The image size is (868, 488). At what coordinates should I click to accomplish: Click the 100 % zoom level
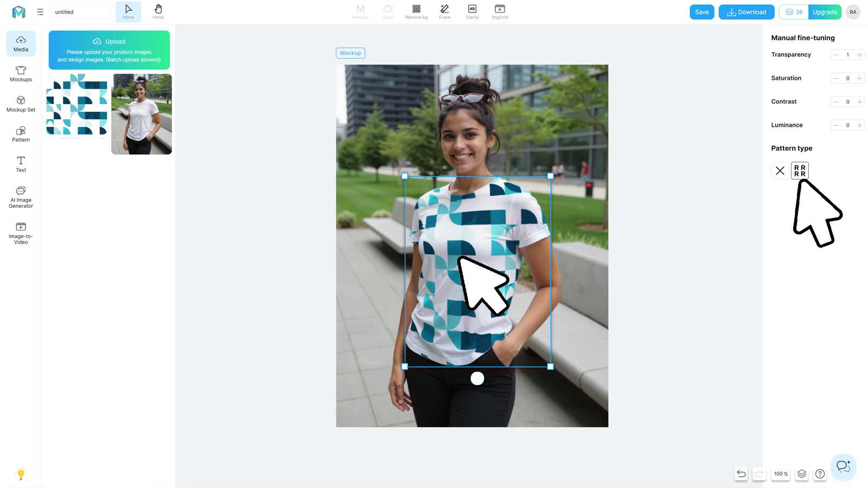pyautogui.click(x=781, y=474)
